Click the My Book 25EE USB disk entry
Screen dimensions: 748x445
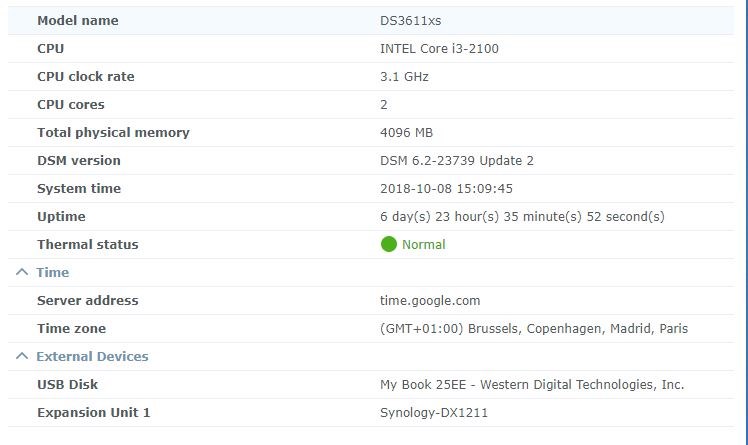[x=532, y=384]
